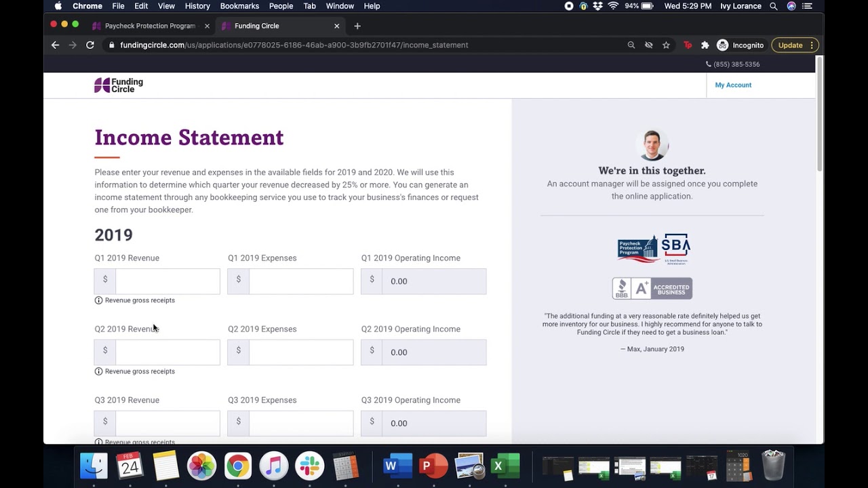Click the address bar URL
This screenshot has width=868, height=488.
294,45
